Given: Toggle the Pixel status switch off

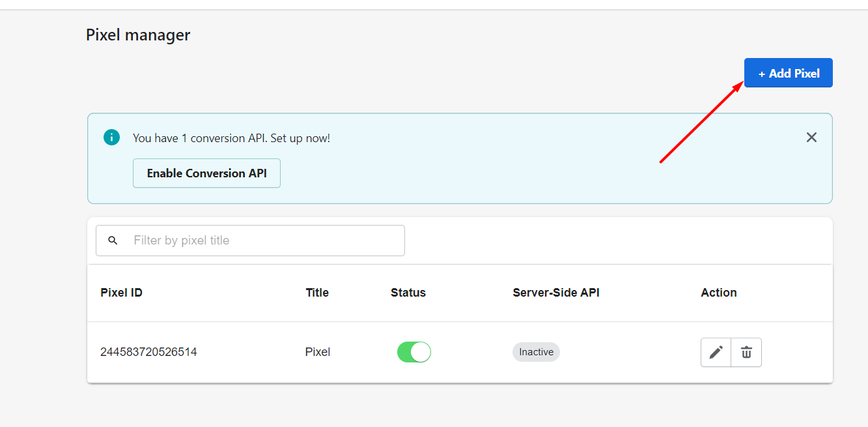Looking at the screenshot, I should [x=414, y=352].
